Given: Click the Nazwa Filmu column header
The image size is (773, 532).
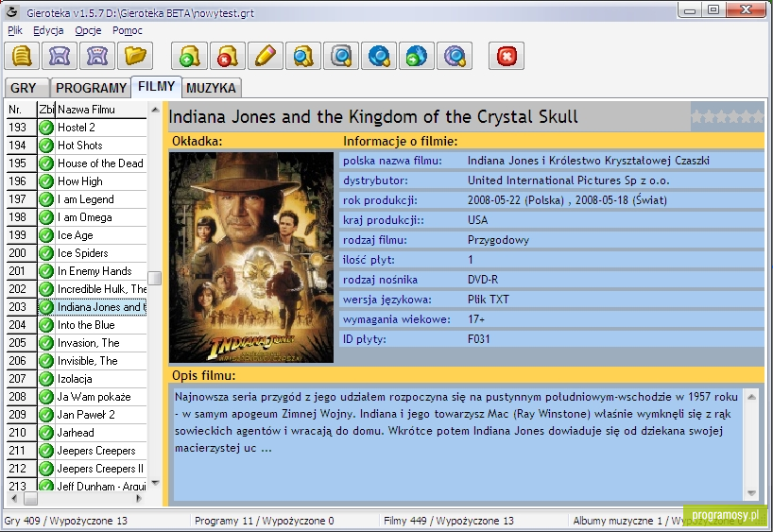Looking at the screenshot, I should tap(101, 110).
